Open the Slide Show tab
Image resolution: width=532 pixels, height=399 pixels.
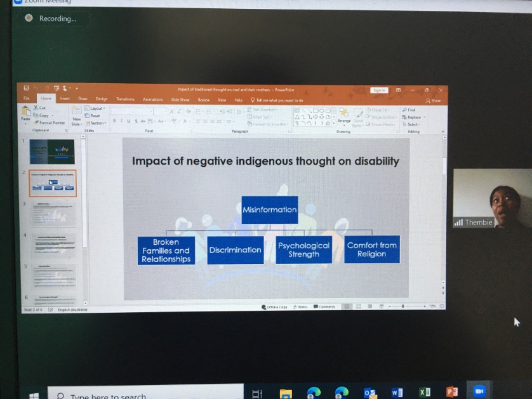[x=180, y=100]
